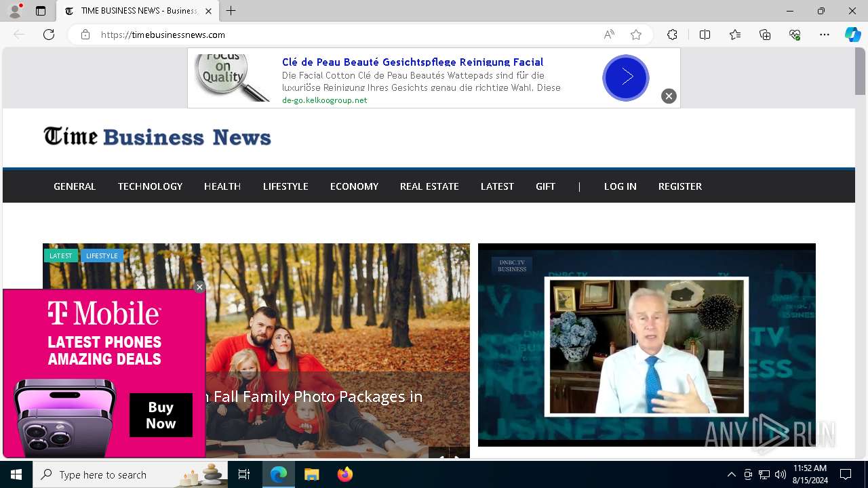The image size is (868, 488).
Task: View site information lock icon
Action: [85, 35]
